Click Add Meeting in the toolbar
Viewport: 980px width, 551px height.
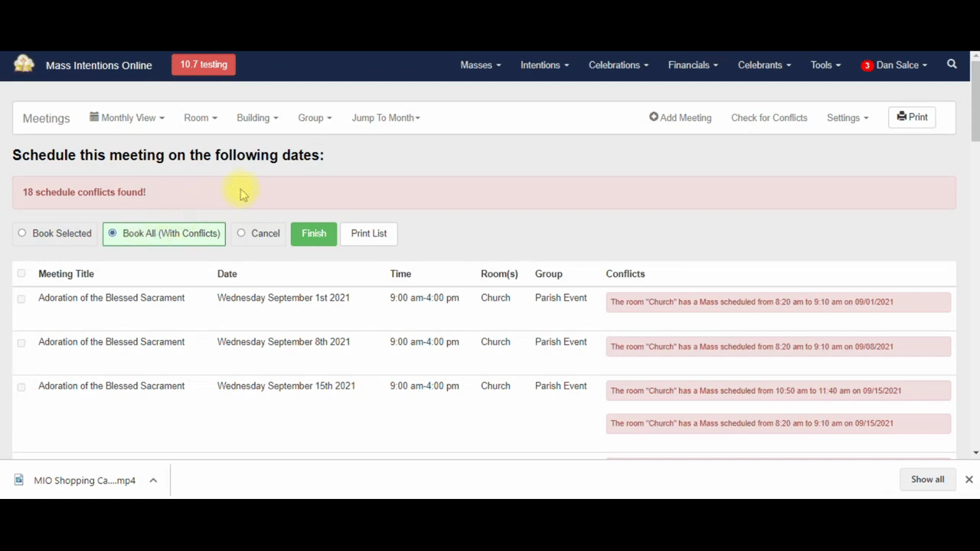[x=680, y=118]
